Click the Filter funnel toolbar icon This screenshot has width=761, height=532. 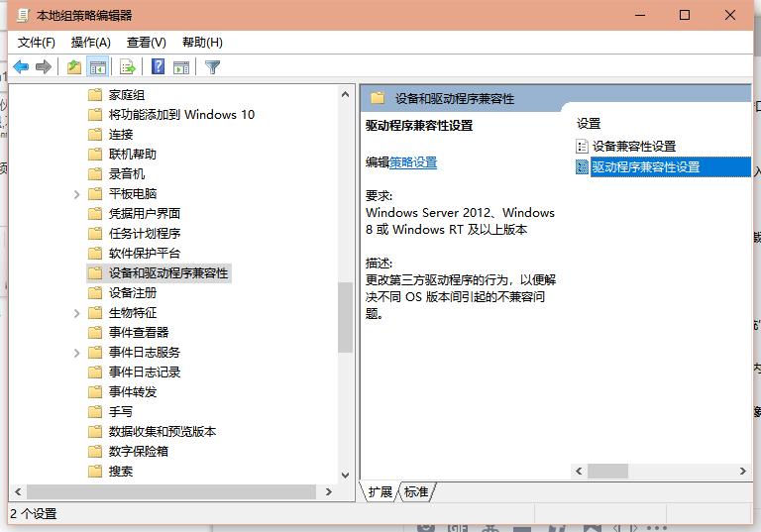point(213,67)
